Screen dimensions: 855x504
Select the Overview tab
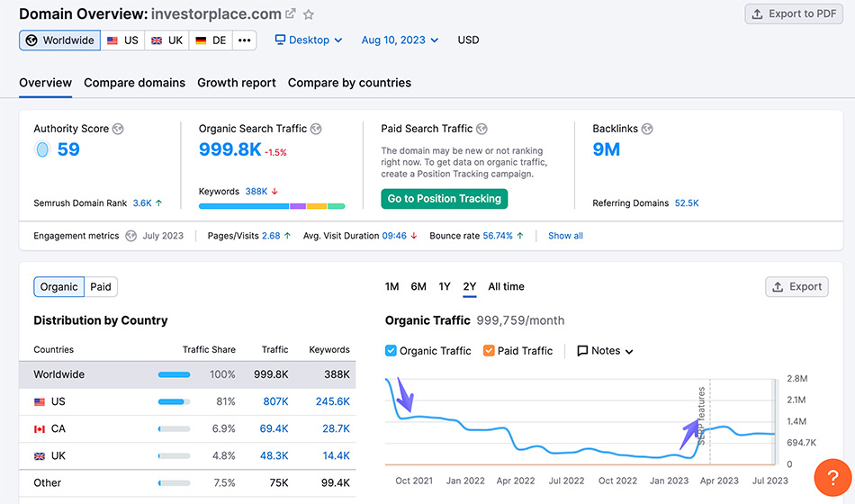click(x=45, y=83)
